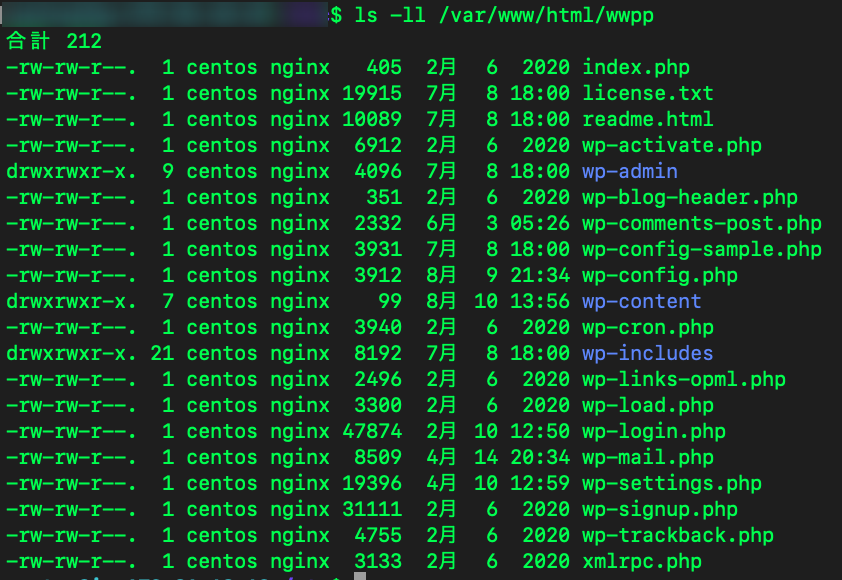Select permissions drwxrwxr-x. of wp-admin row
The image size is (842, 580).
71,172
